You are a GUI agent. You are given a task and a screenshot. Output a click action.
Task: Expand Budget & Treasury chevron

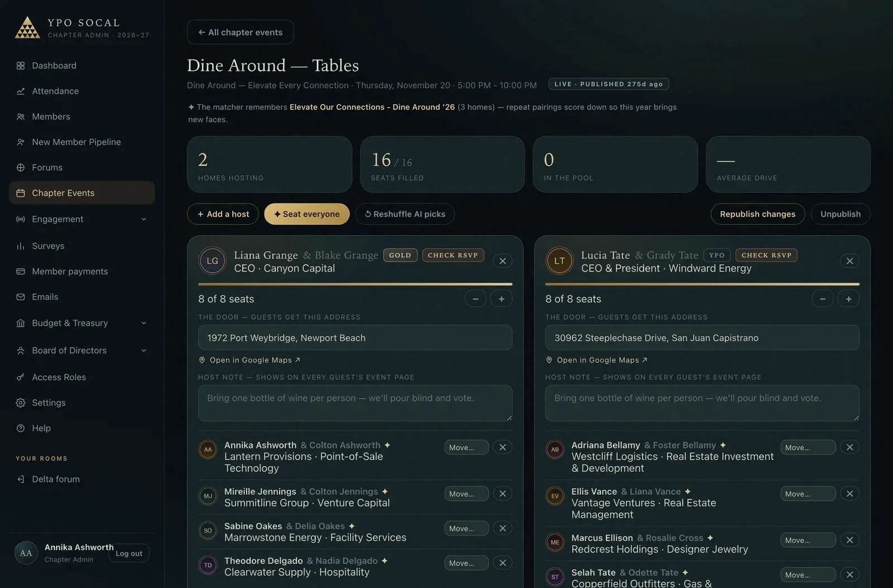tap(143, 323)
